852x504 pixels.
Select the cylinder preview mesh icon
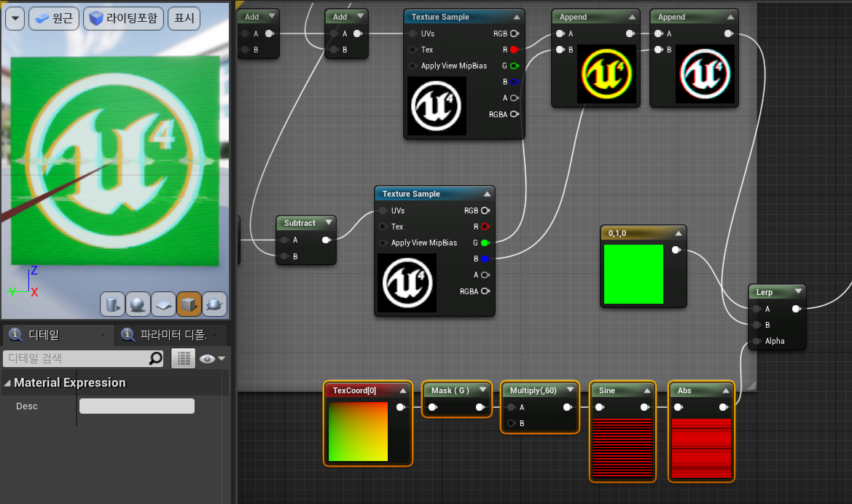pos(112,304)
